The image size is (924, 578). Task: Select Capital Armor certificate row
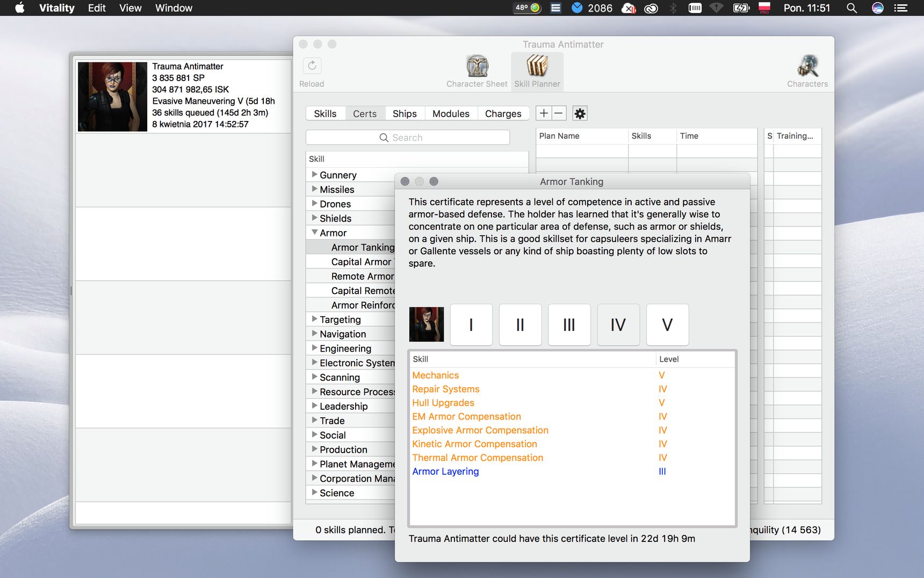coord(350,262)
